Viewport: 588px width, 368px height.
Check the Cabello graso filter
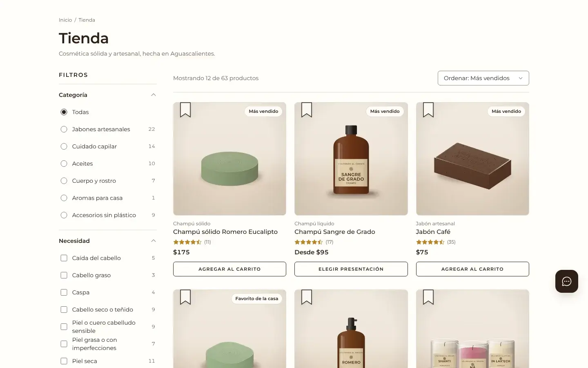64,275
